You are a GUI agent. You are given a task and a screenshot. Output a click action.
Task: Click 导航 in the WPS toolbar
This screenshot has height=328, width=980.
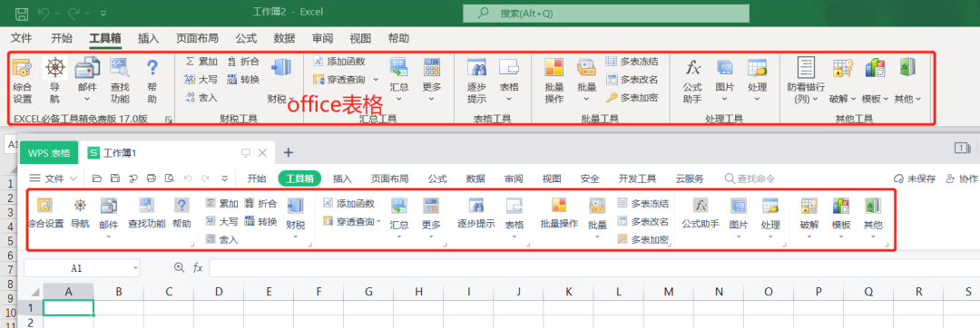(80, 213)
